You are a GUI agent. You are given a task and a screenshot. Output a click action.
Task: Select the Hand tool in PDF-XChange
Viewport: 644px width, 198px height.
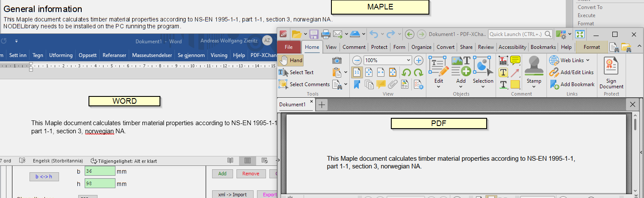coord(291,60)
